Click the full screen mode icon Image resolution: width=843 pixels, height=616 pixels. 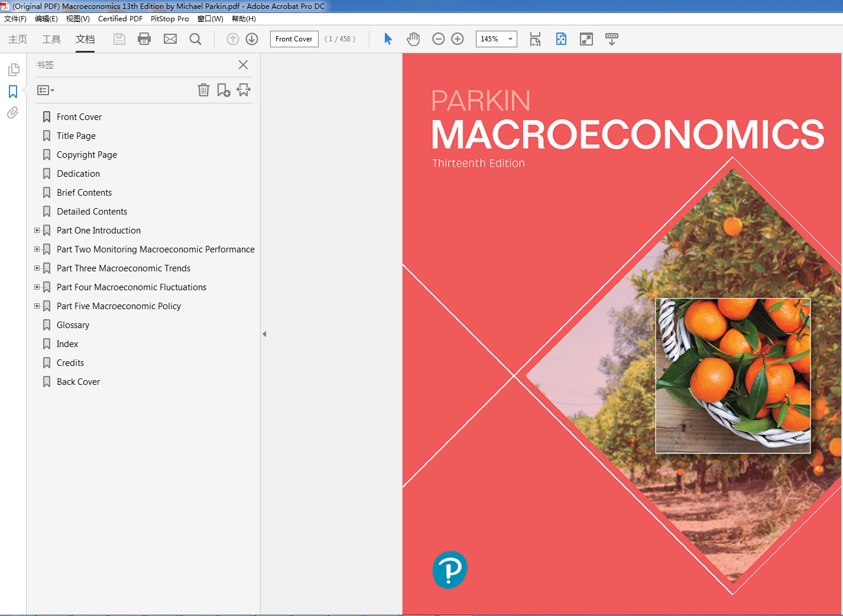pos(586,39)
